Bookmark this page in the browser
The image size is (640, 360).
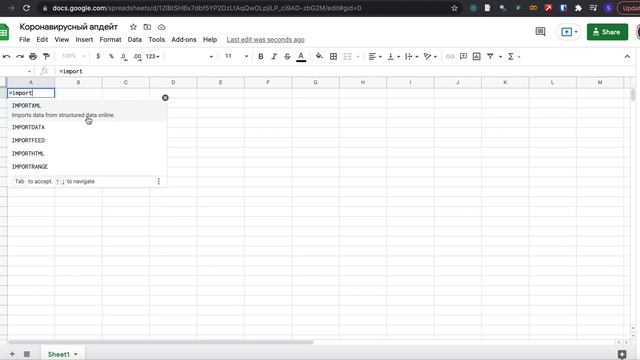click(454, 8)
